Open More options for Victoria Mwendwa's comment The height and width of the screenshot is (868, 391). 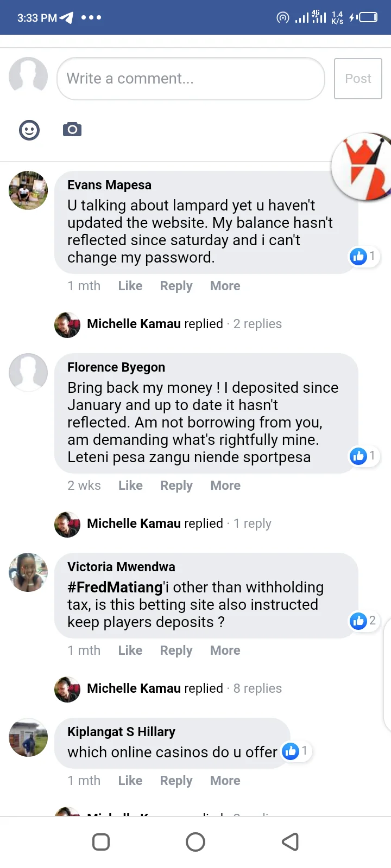[225, 650]
